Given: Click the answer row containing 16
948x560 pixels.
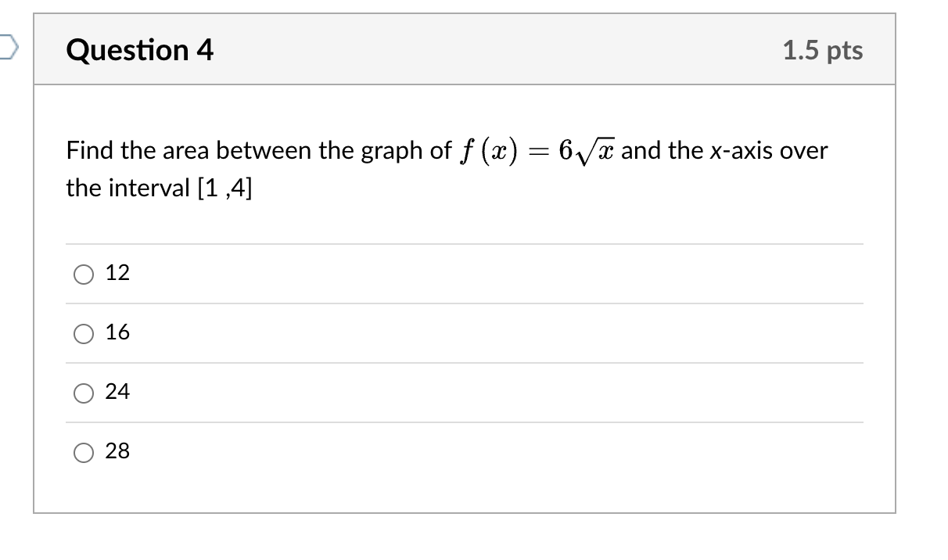Looking at the screenshot, I should coord(391,333).
